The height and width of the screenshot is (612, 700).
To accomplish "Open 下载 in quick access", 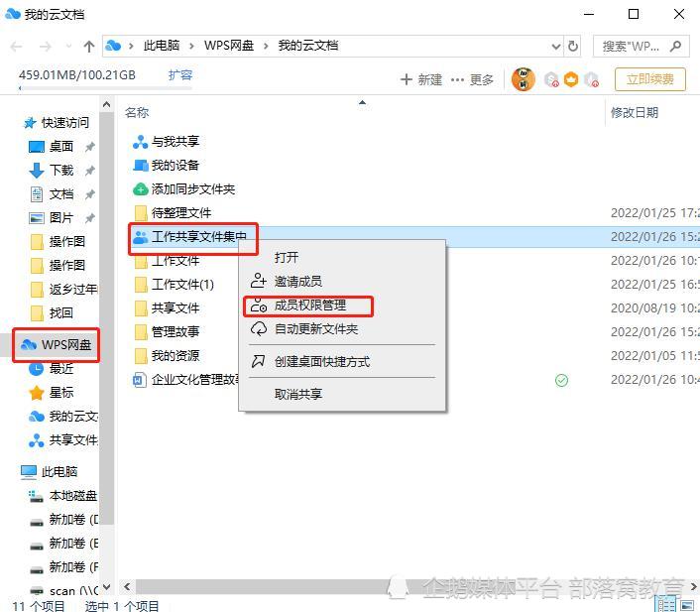I will coord(61,171).
